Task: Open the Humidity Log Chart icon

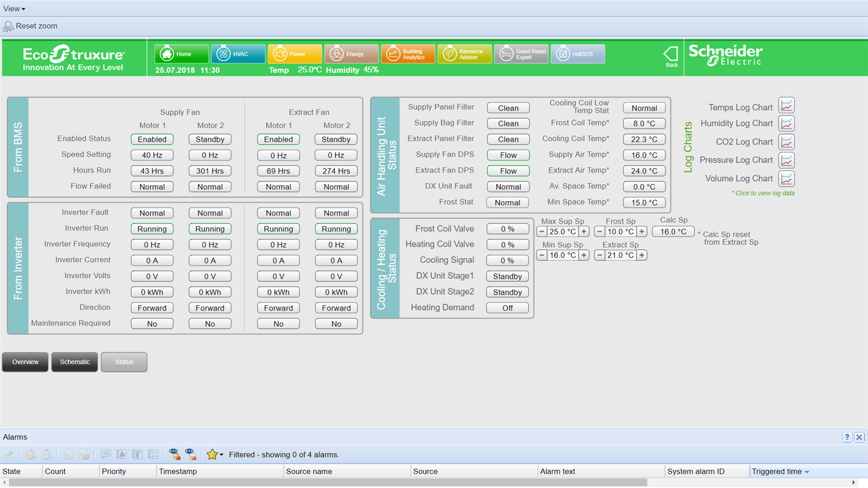Action: tap(786, 124)
